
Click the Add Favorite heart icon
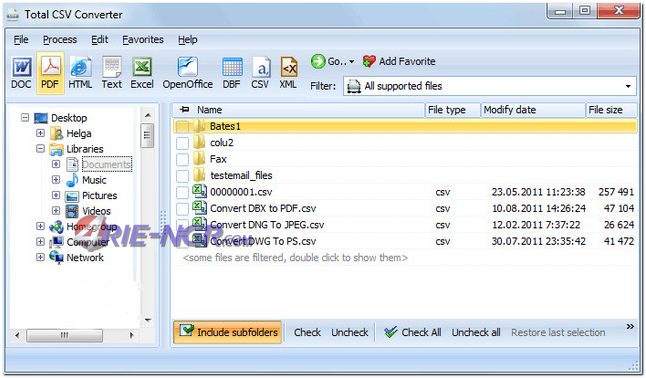[x=369, y=61]
